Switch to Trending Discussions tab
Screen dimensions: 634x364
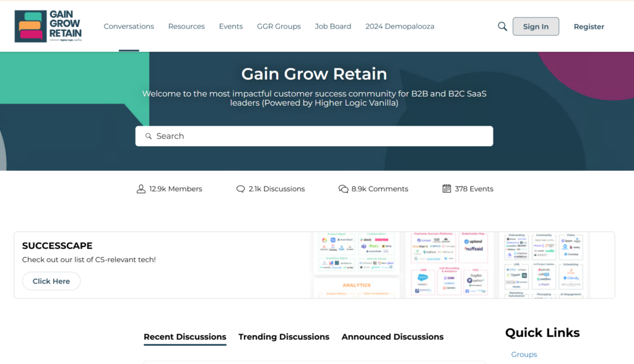[284, 337]
